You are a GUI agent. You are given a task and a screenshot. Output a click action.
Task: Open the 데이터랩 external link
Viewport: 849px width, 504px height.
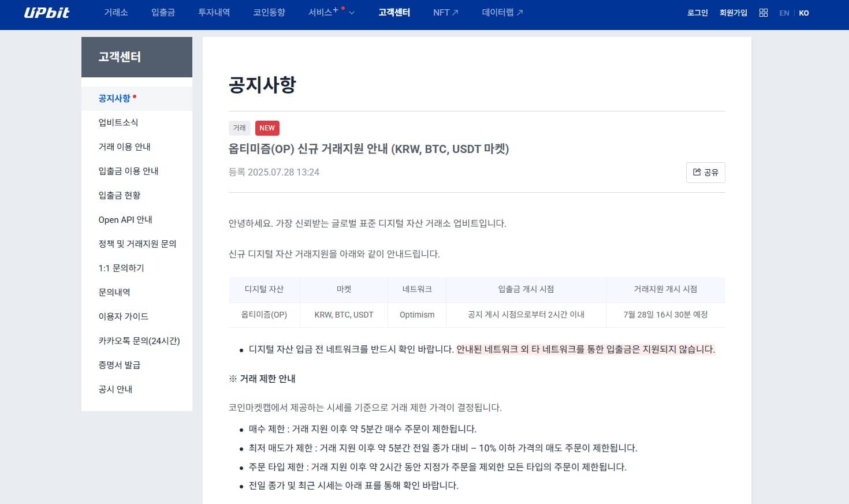coord(502,12)
